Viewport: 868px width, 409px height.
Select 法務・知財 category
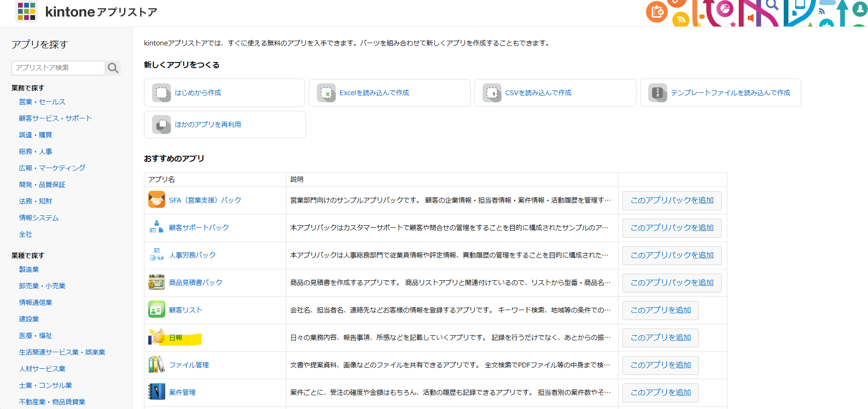pyautogui.click(x=36, y=201)
